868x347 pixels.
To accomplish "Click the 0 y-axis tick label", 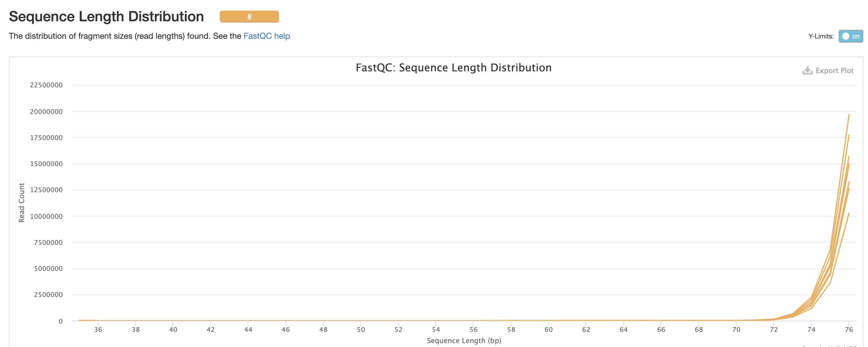I will (61, 322).
